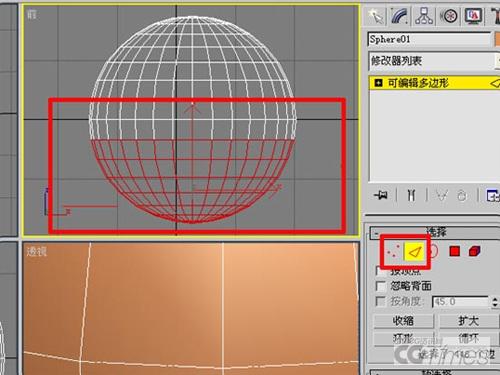Click the Sphere01 object name field
500x375 pixels.
[429, 39]
